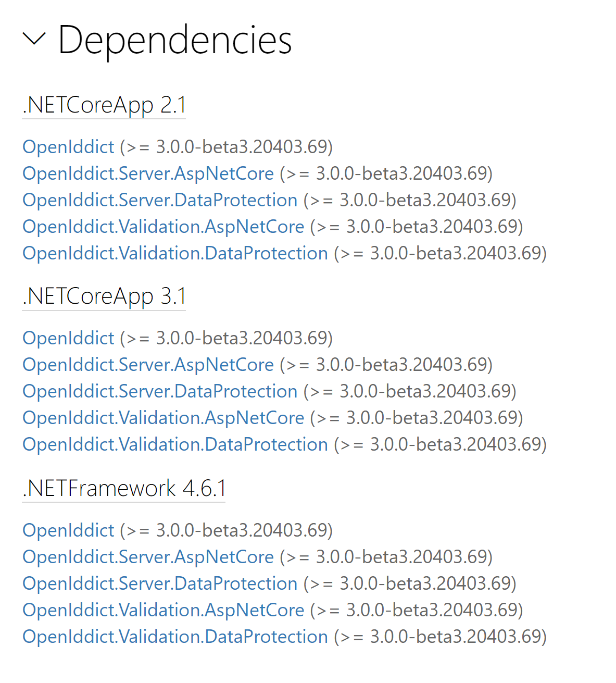616x683 pixels.
Task: Open the .NETCoreApp 2.1 framework link
Action: (104, 105)
